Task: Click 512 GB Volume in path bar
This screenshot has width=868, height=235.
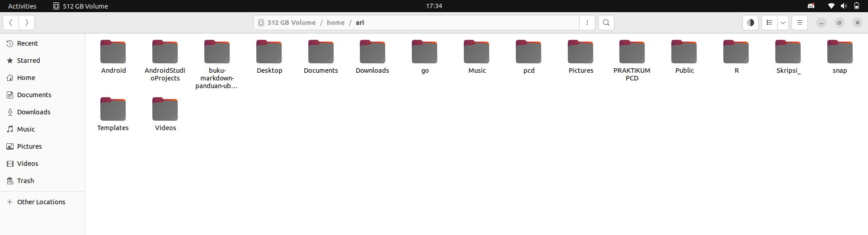Action: tap(287, 23)
